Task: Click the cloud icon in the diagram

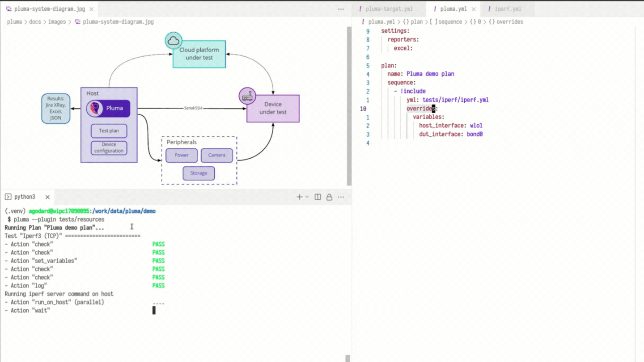Action: [174, 41]
